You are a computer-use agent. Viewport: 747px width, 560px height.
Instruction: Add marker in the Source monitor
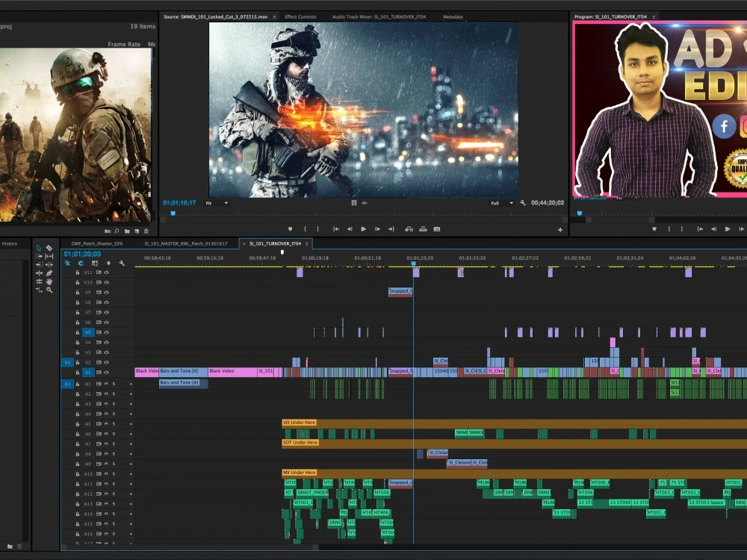tap(290, 229)
